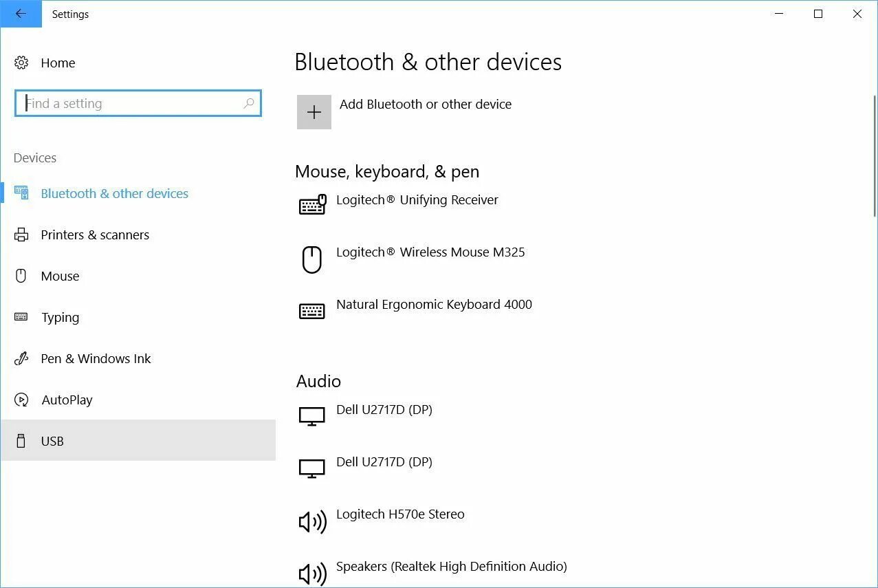Click the Logitech H570e Stereo speaker icon
Screen dimensions: 878x588
tap(312, 523)
